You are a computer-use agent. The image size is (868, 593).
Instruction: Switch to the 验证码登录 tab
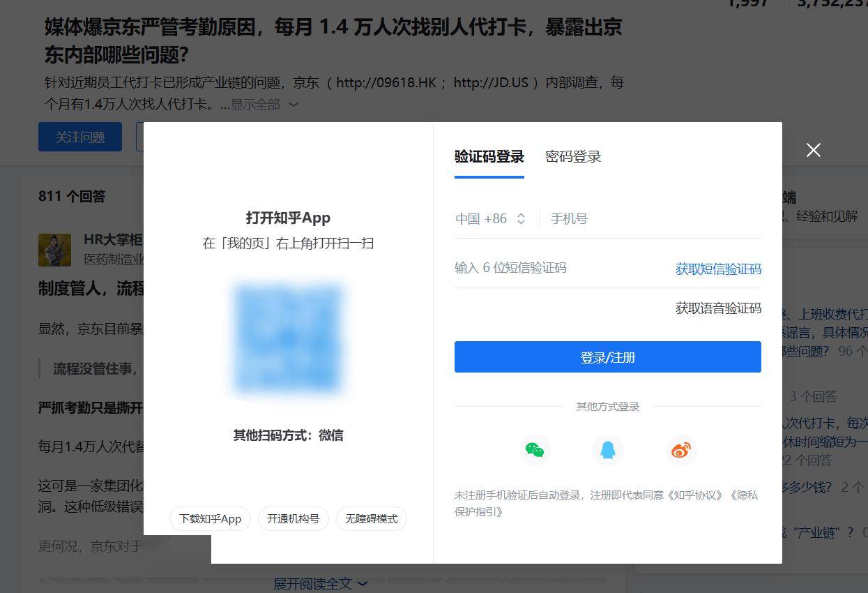[x=489, y=156]
